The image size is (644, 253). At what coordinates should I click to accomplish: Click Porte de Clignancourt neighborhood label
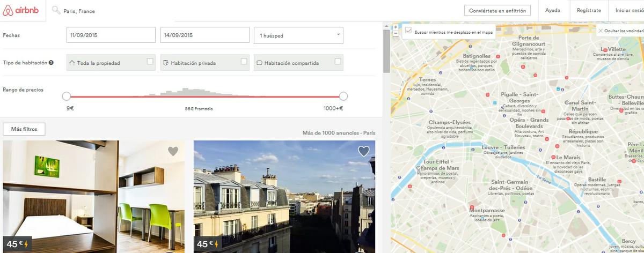pyautogui.click(x=529, y=41)
